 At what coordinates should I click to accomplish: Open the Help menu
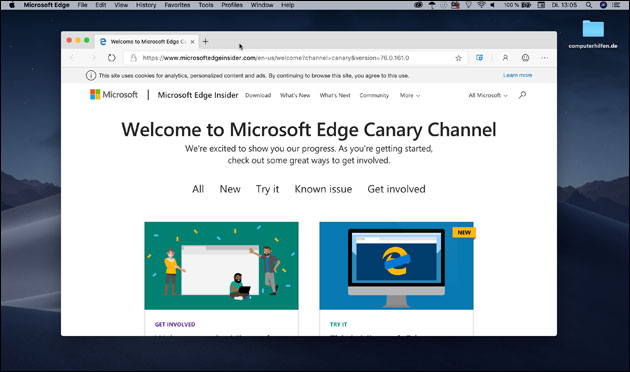pos(288,5)
